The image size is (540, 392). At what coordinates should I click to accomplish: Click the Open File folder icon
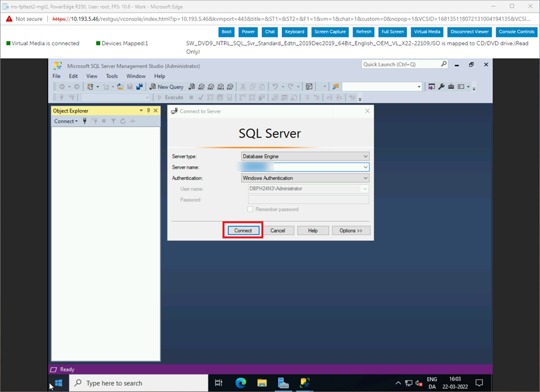click(120, 87)
